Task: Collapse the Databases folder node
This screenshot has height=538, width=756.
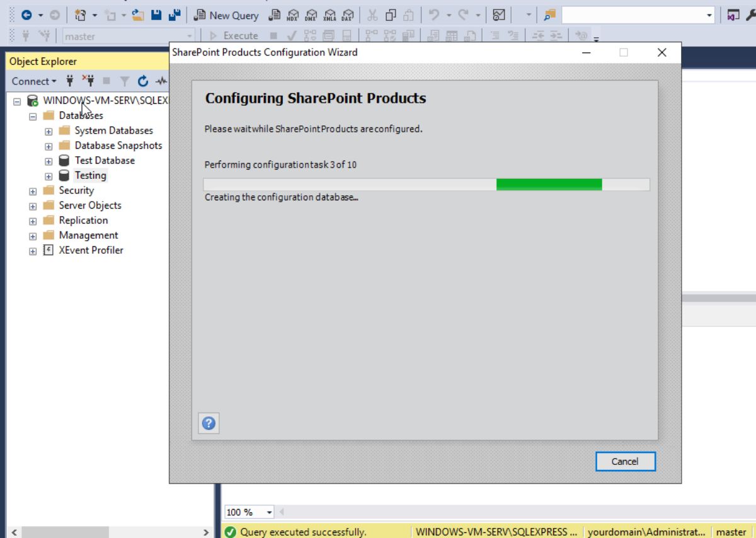Action: (x=33, y=116)
